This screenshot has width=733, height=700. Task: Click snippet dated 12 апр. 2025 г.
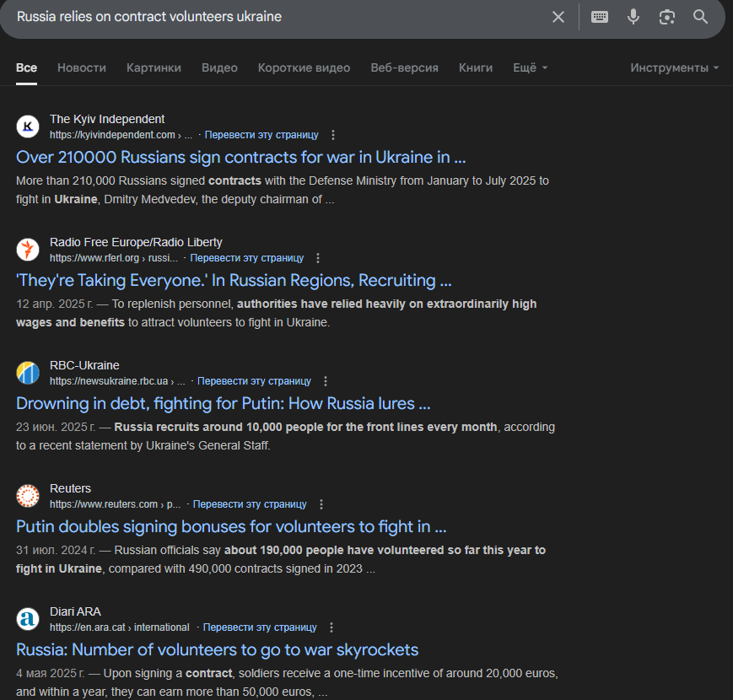pos(277,313)
